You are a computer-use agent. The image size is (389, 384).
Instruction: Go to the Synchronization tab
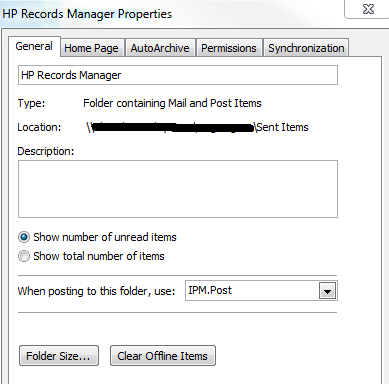pos(306,48)
